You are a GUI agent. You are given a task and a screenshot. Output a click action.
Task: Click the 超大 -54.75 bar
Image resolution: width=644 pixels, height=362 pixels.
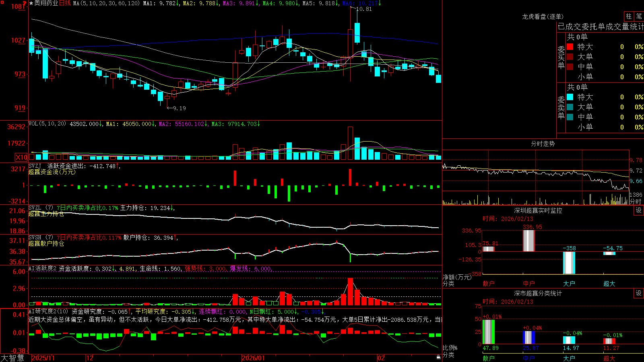(x=609, y=253)
